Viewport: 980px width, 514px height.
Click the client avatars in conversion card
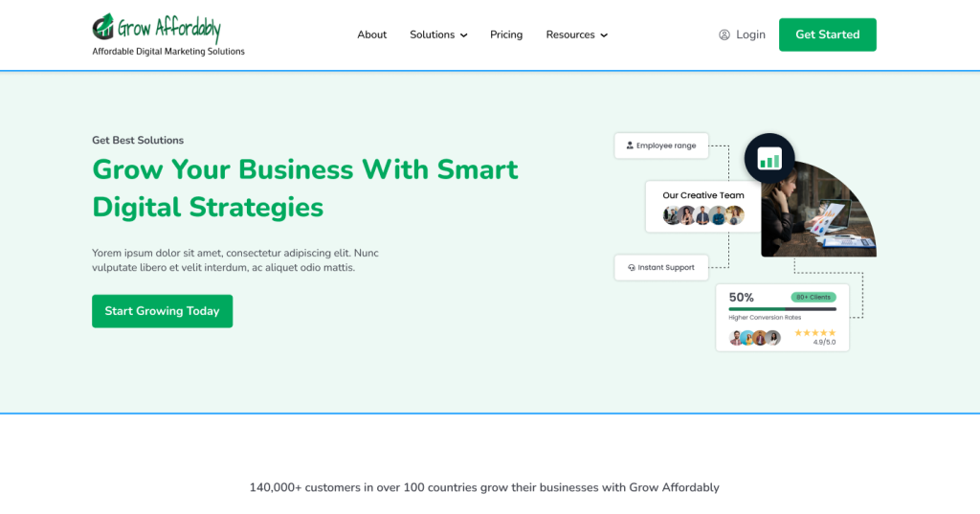[755, 338]
